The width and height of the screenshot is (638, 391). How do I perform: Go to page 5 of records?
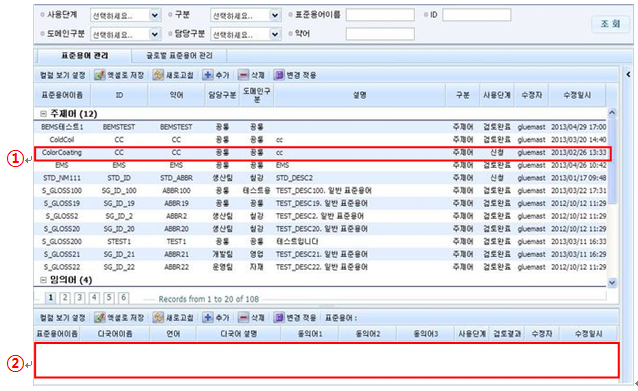pos(109,298)
